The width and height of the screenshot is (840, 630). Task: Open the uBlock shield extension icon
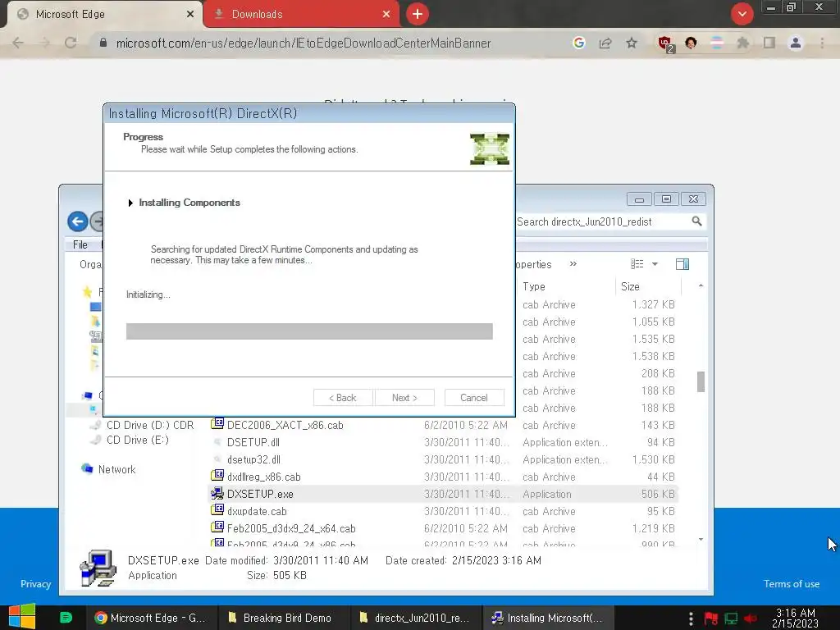tap(664, 43)
